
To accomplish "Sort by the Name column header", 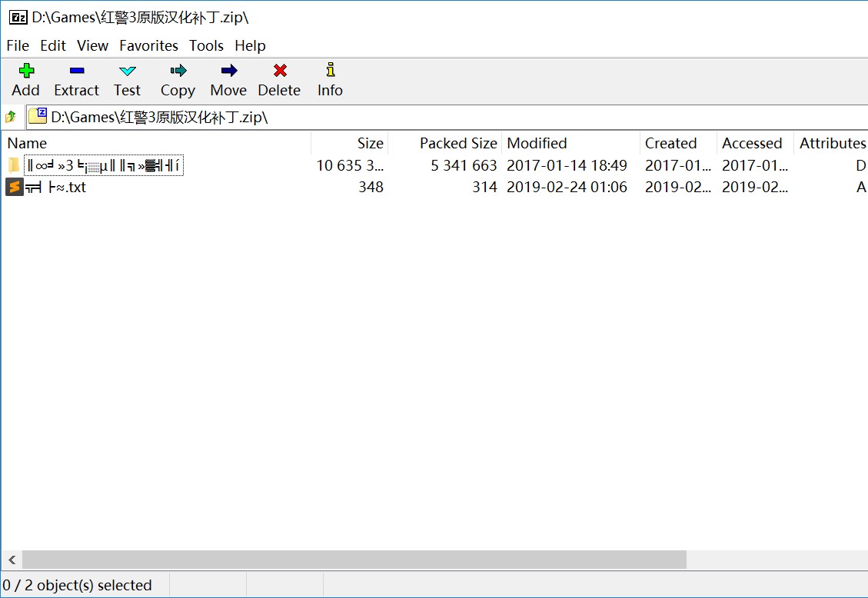I will click(156, 143).
